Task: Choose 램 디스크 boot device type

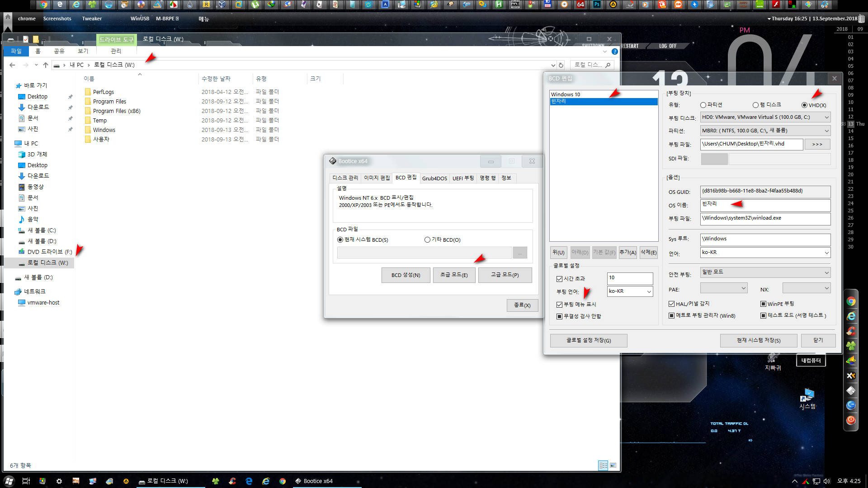Action: (755, 105)
